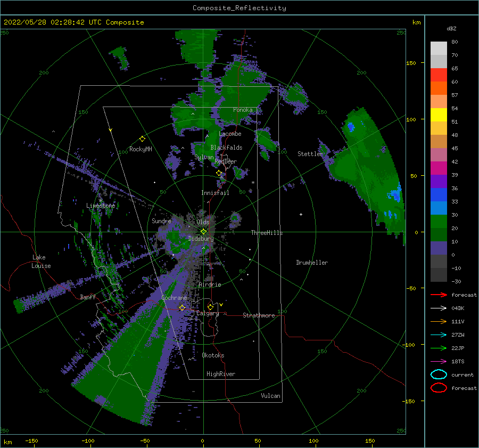
Task: Click yellow diamond radar marker at map center
Action: (203, 232)
